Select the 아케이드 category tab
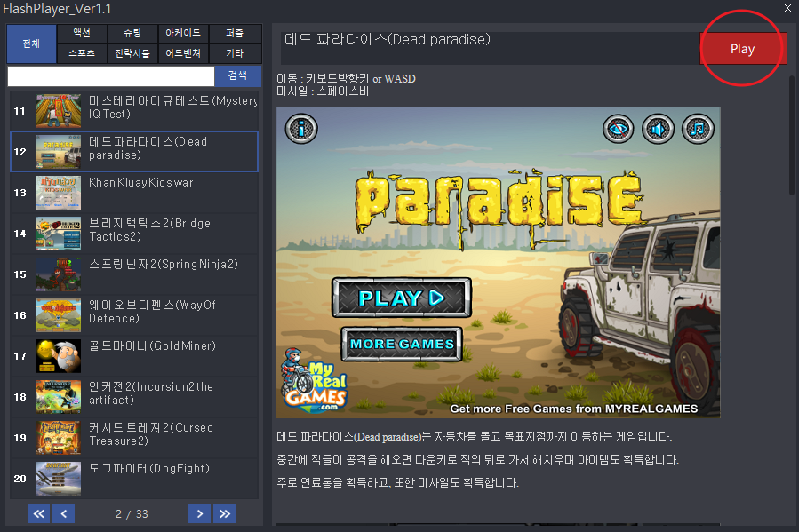The width and height of the screenshot is (799, 532). tap(183, 33)
